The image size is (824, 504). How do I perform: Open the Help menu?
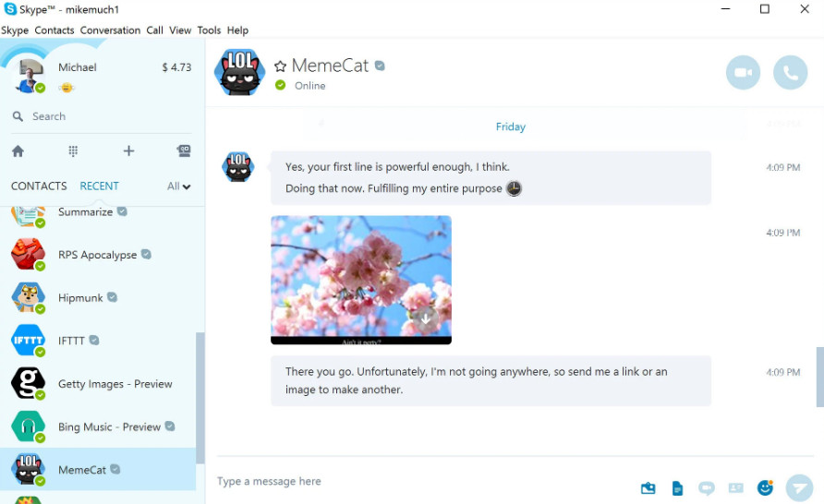237,30
